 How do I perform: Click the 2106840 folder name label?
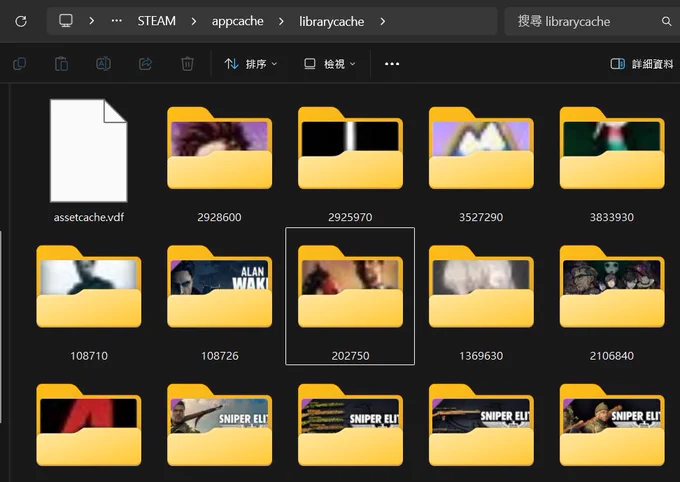tap(612, 356)
